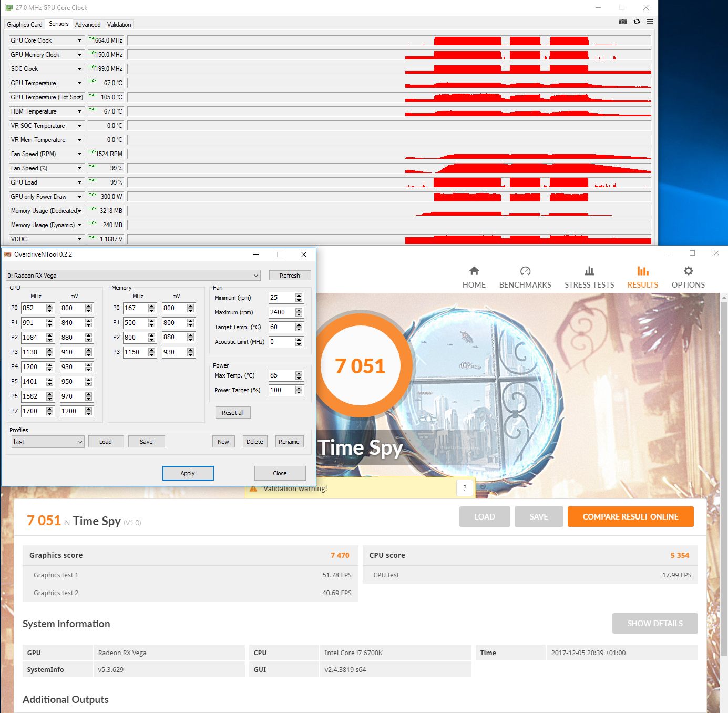This screenshot has width=728, height=713.
Task: Expand SOC Clock sensor dropdown
Action: click(80, 69)
